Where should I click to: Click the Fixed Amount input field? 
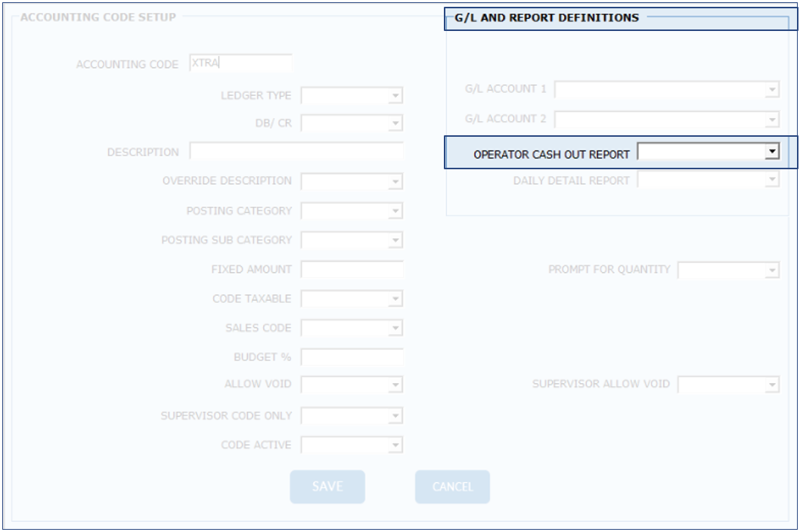click(352, 269)
